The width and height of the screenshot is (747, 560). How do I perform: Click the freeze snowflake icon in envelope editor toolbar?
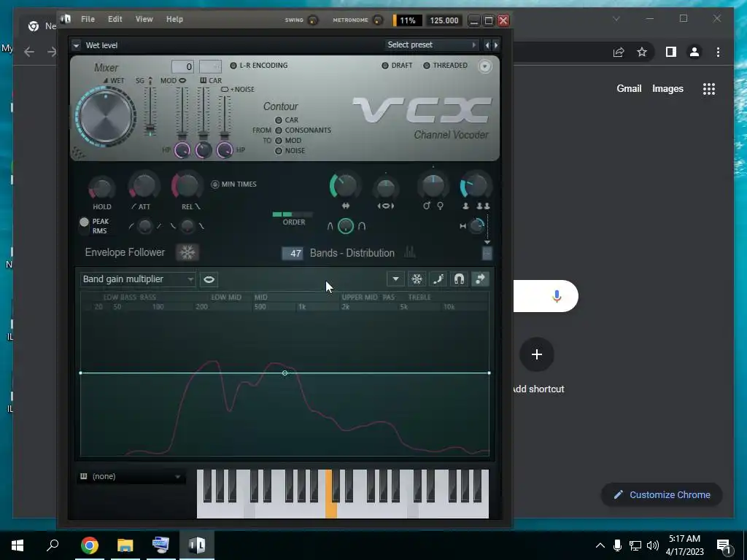pos(417,279)
